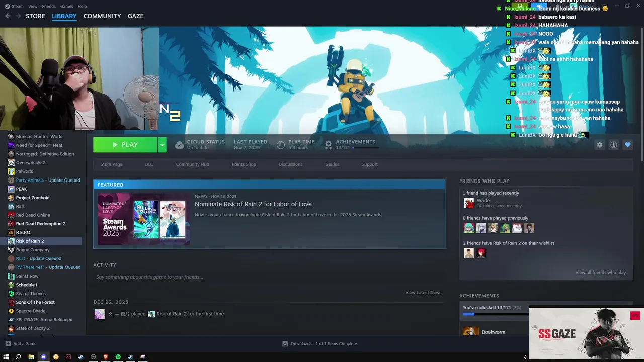Image resolution: width=644 pixels, height=362 pixels.
Task: Open Guides link
Action: pyautogui.click(x=332, y=164)
